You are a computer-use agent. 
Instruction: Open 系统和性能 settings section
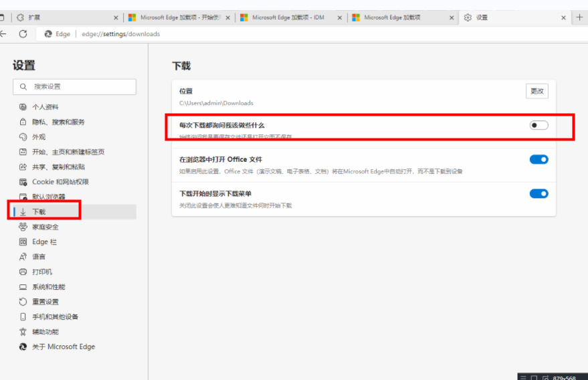point(49,287)
